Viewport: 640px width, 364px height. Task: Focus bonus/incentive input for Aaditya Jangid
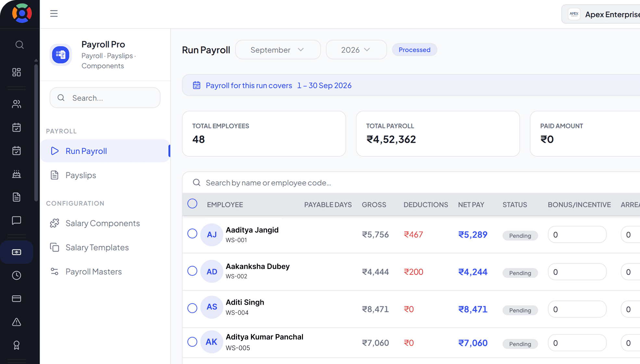(577, 235)
